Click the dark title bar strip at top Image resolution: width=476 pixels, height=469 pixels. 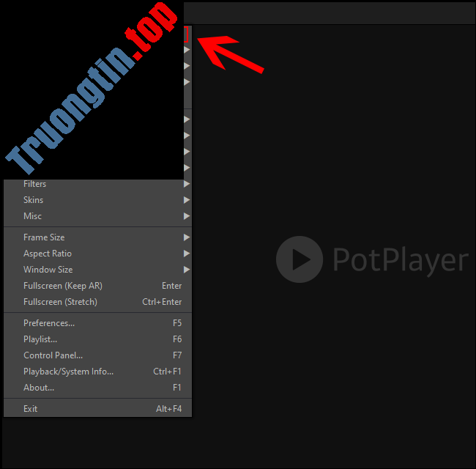click(x=330, y=12)
